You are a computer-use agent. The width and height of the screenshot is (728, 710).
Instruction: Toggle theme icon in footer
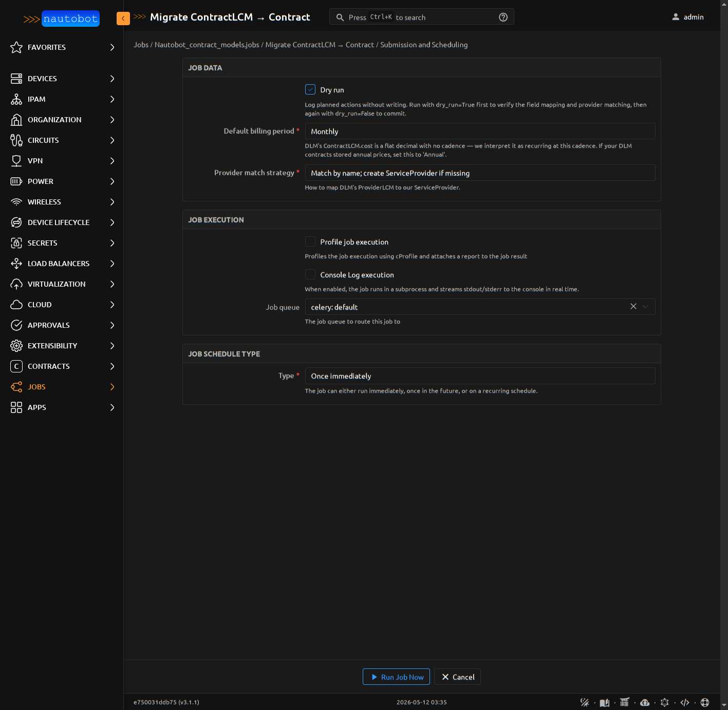(x=585, y=702)
